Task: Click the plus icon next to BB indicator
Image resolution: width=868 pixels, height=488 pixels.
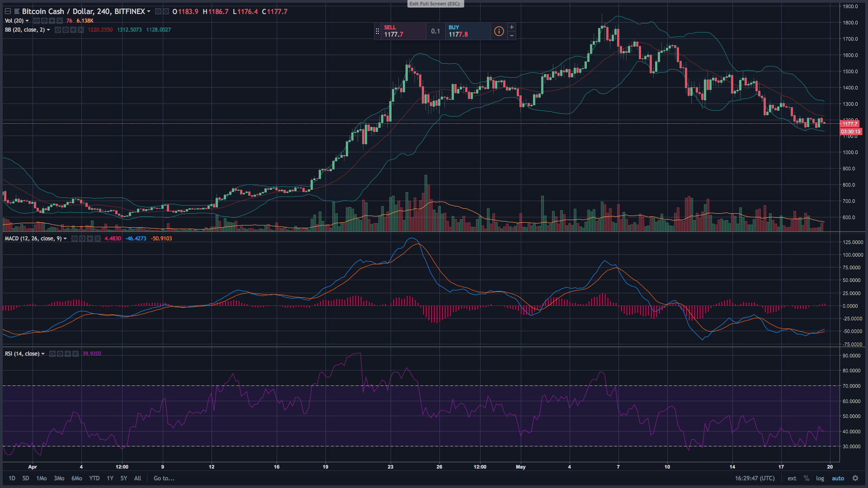Action: pos(73,30)
